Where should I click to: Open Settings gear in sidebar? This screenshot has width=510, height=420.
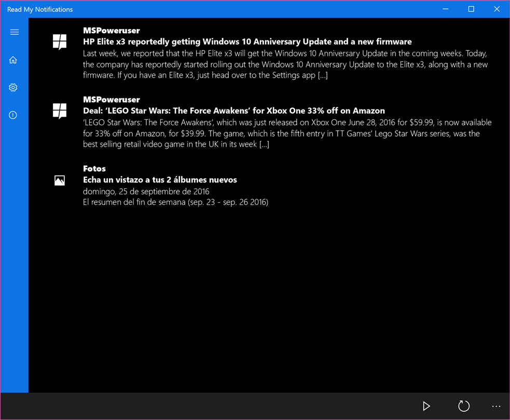click(x=13, y=88)
